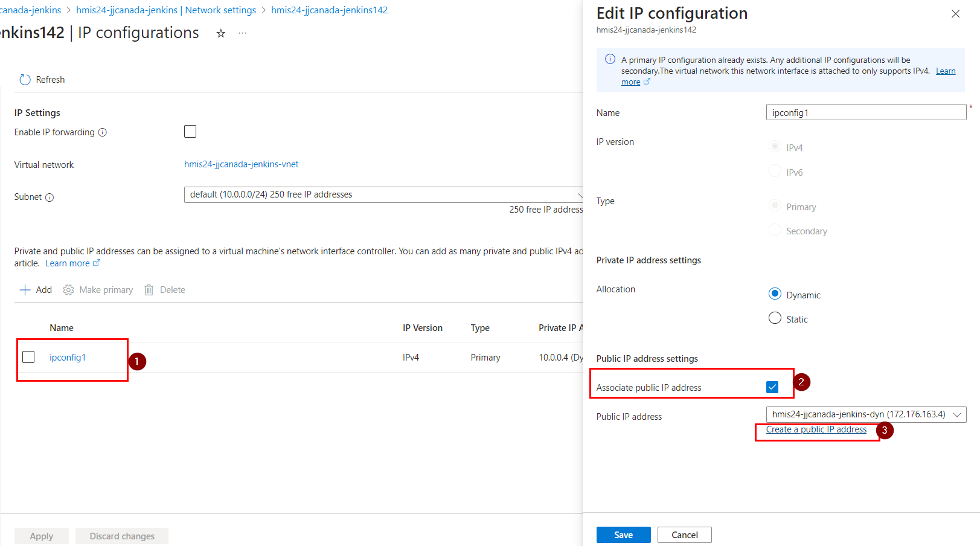This screenshot has width=980, height=546.
Task: Select the ipconfig1 row checkbox
Action: point(28,357)
